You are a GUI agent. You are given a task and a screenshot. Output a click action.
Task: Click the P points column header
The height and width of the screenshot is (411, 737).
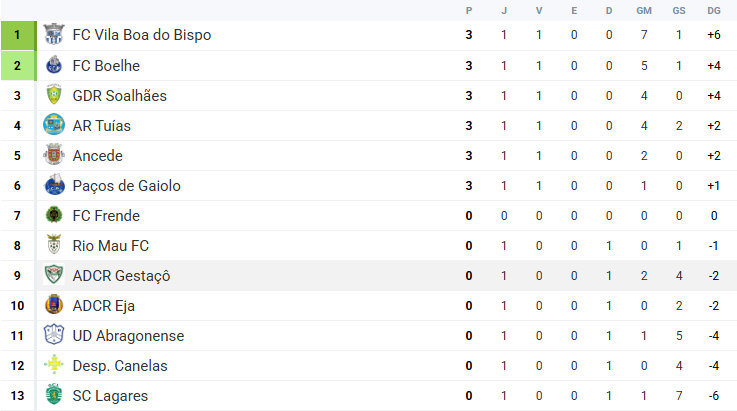point(469,11)
